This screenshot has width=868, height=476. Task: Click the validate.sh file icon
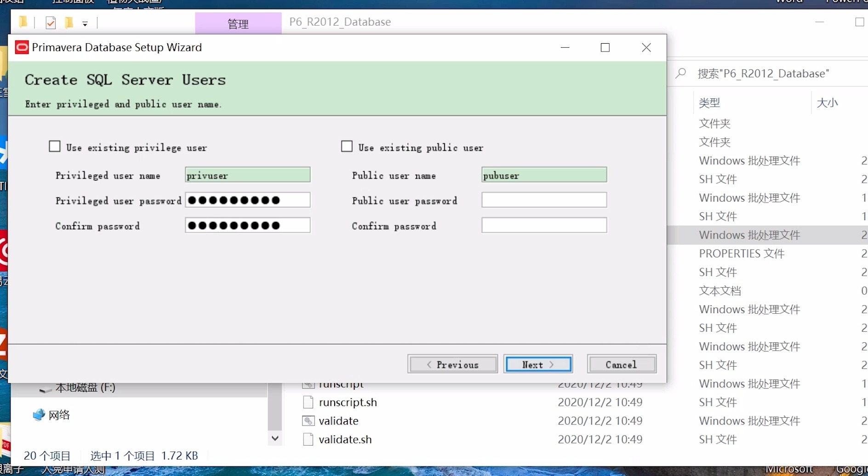pyautogui.click(x=308, y=439)
